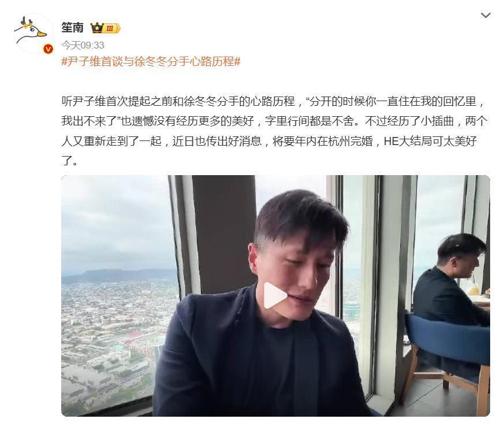The image size is (504, 430).
Task: Click the orange verified V badge
Action: tap(48, 49)
